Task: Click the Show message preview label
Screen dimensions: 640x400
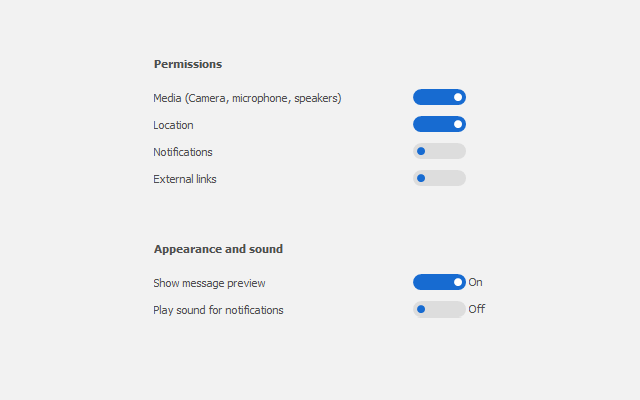Action: click(209, 283)
